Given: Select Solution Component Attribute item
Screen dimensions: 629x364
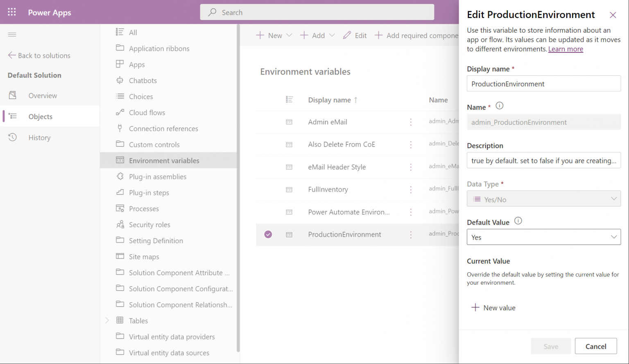Looking at the screenshot, I should (179, 273).
